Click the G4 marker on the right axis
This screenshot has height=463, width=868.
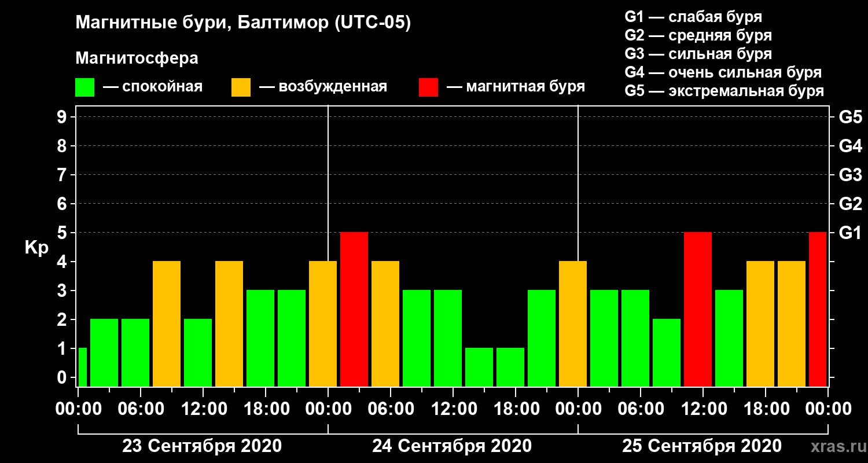pos(851,146)
